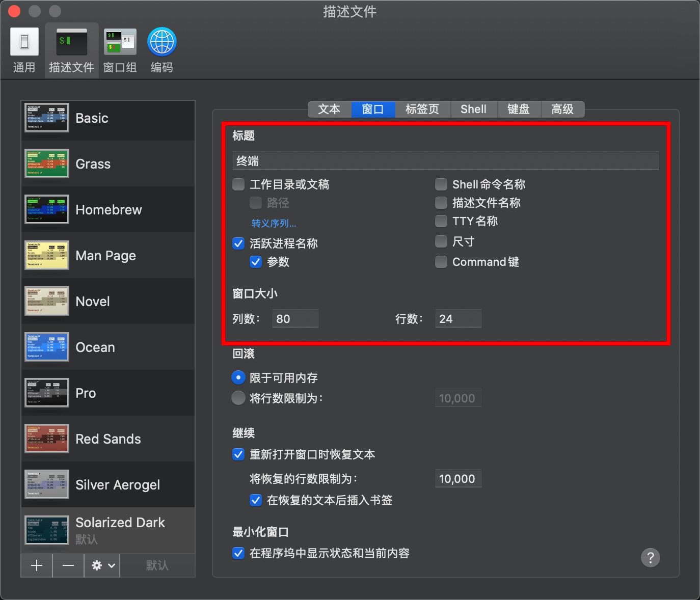This screenshot has height=600, width=700.
Task: Click the minus button to remove profile
Action: (x=68, y=565)
